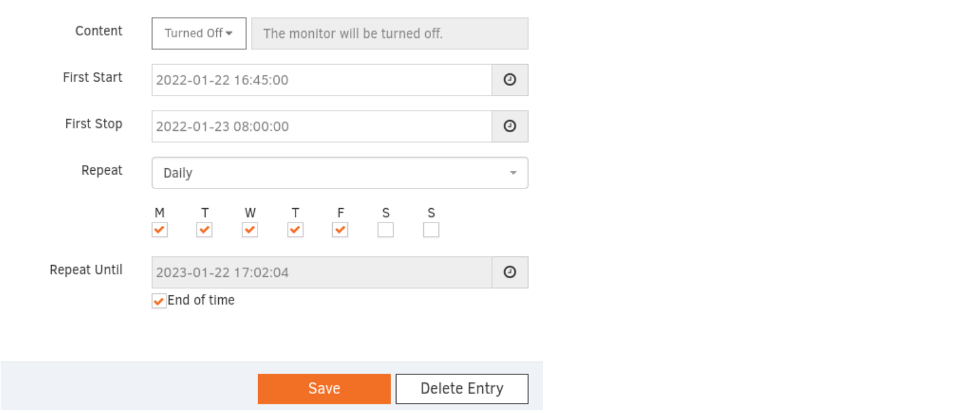Enable the Saturday weekday checkbox
This screenshot has width=980, height=413.
click(385, 230)
